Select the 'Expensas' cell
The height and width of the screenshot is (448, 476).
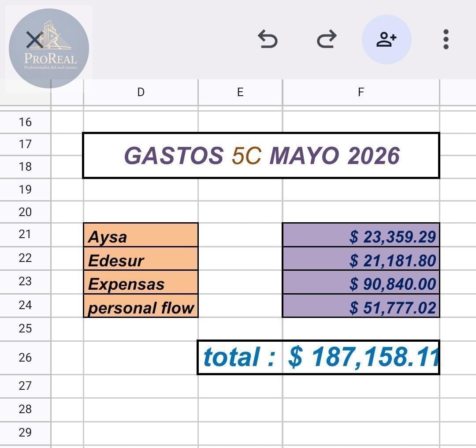point(141,282)
